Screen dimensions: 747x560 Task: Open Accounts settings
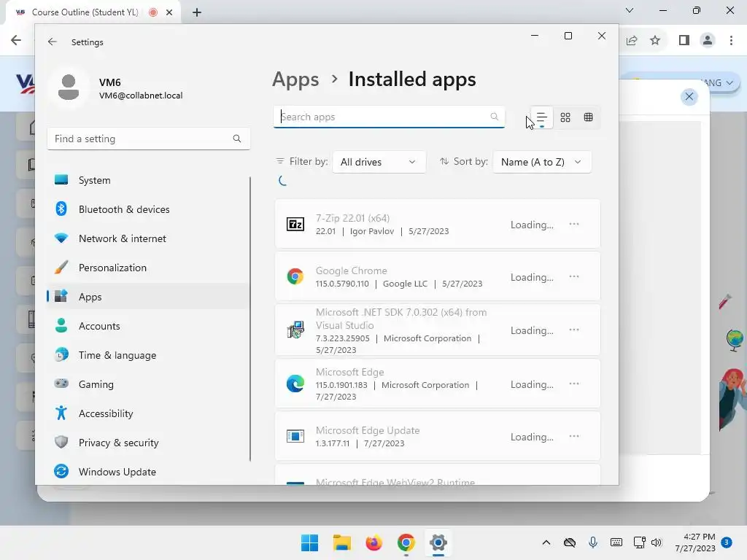148,326
